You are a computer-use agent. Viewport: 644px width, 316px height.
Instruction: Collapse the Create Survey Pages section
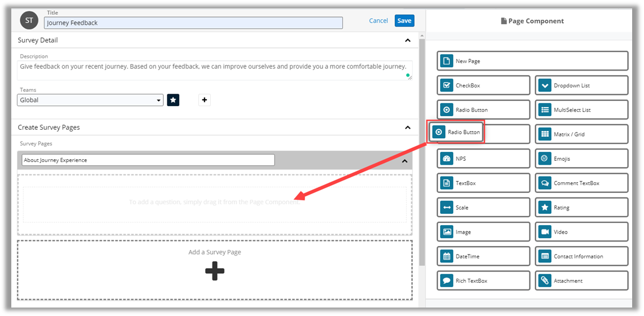tap(408, 128)
